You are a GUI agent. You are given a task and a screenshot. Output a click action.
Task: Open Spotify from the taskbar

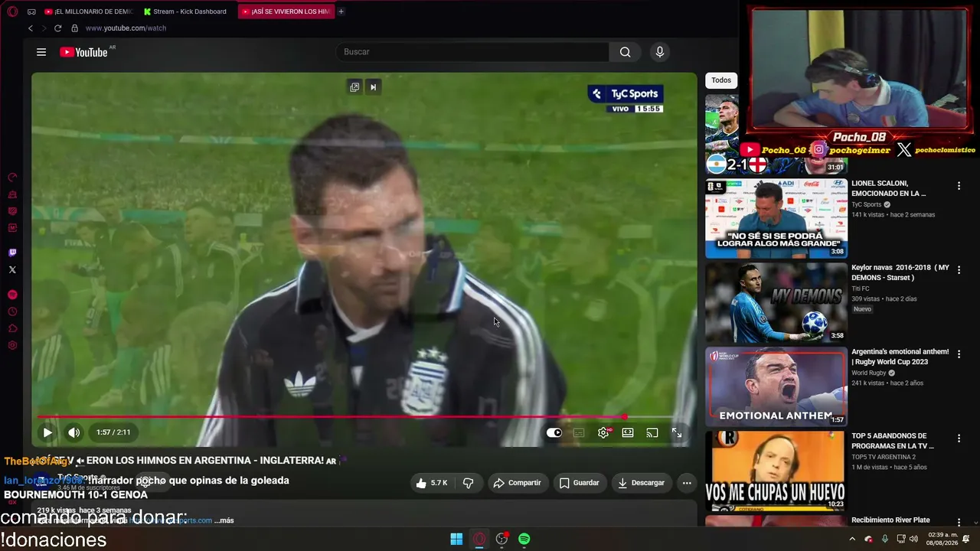(x=524, y=539)
